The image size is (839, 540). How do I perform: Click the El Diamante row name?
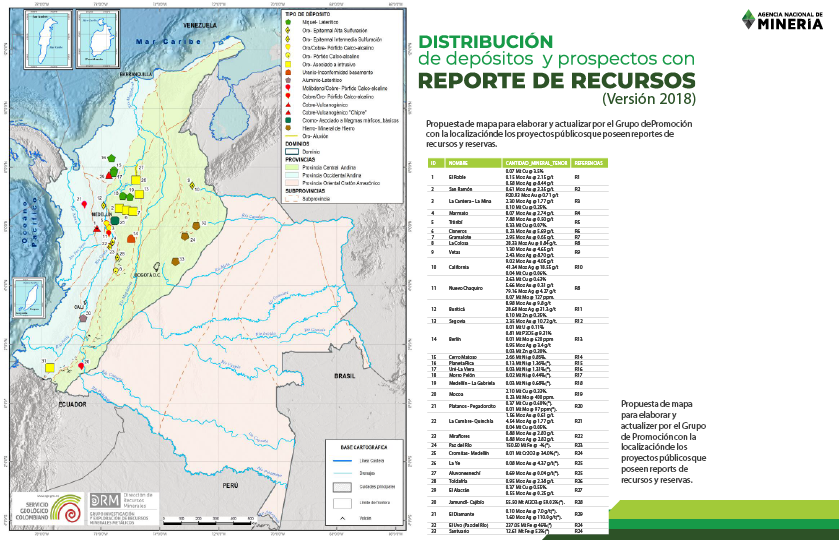point(461,514)
